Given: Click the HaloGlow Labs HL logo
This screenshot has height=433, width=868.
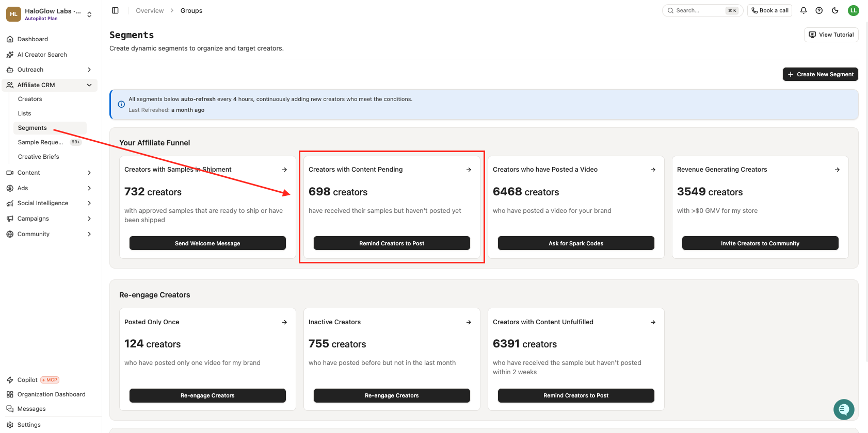Looking at the screenshot, I should 13,14.
